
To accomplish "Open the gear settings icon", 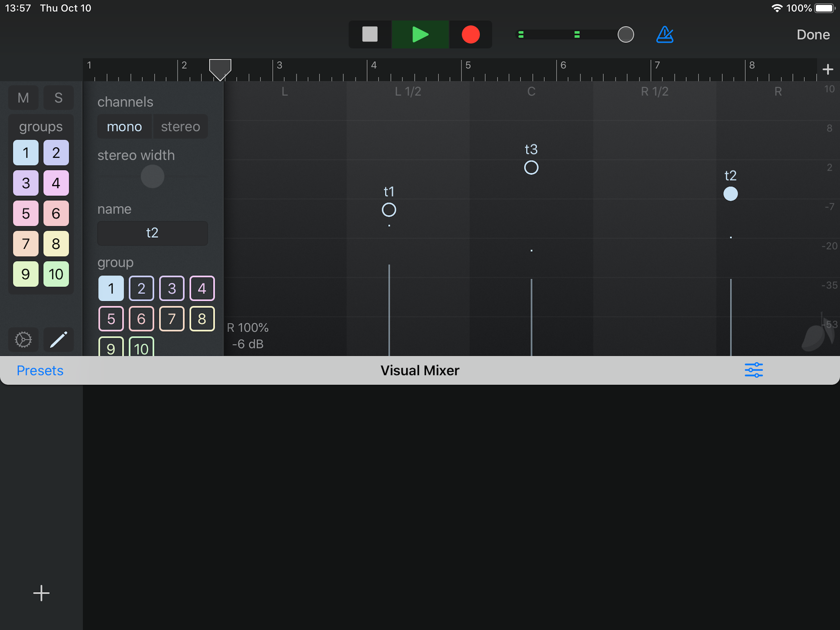I will coord(23,339).
